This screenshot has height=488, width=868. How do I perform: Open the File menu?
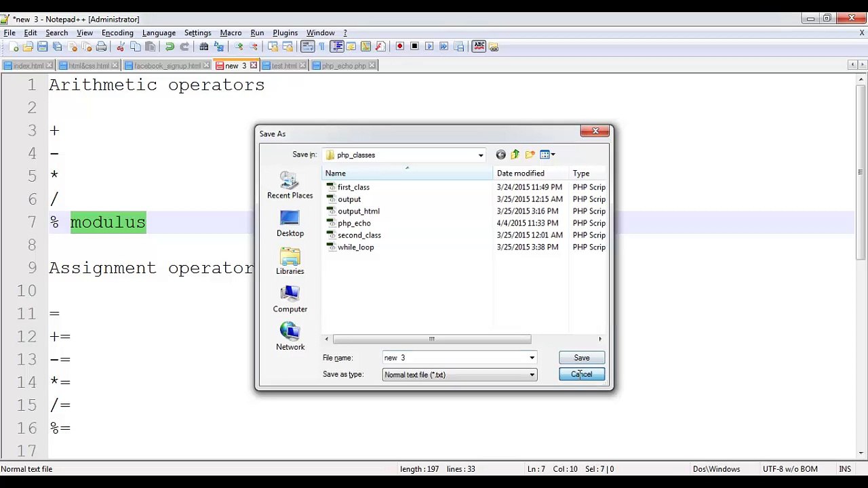[x=9, y=33]
